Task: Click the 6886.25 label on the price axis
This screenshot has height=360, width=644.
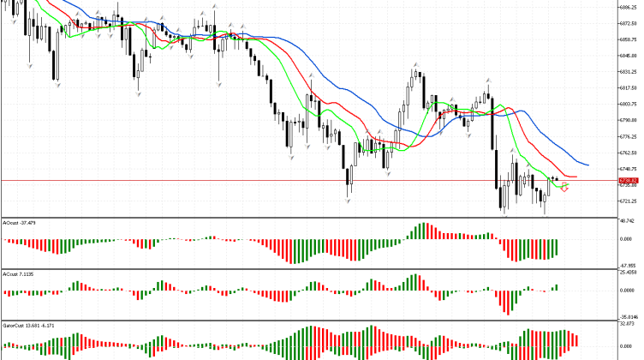Action: [x=629, y=7]
